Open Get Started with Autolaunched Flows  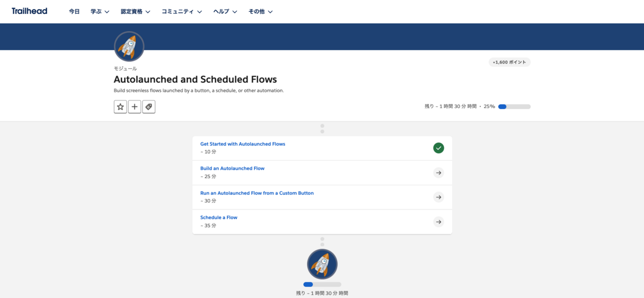243,144
